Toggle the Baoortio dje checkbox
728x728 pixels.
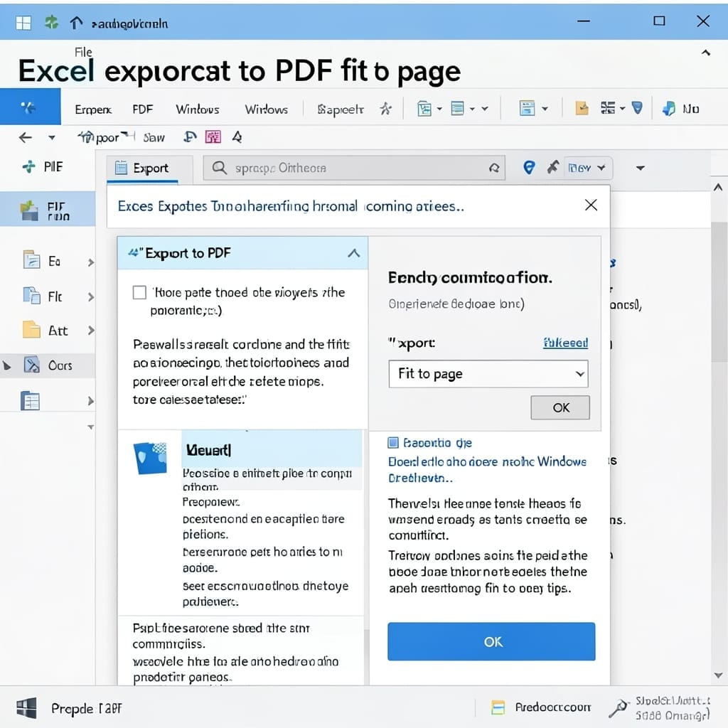click(393, 442)
